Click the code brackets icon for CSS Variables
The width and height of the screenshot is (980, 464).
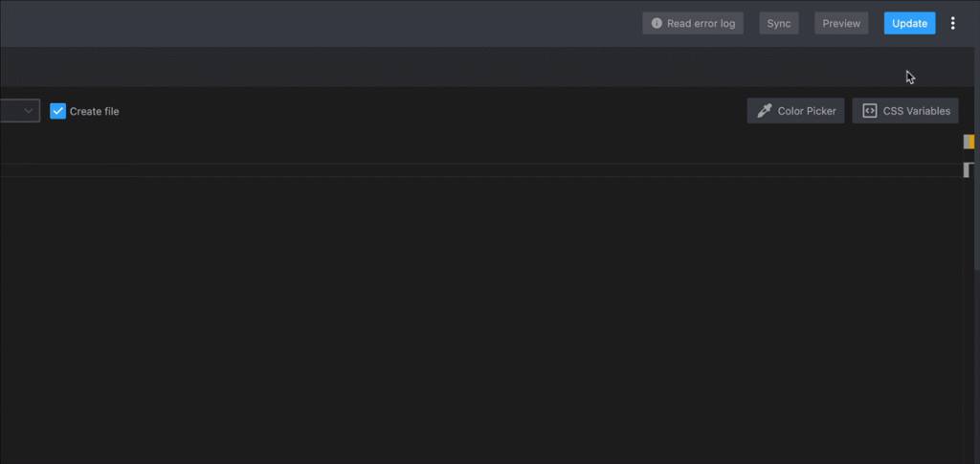click(869, 111)
